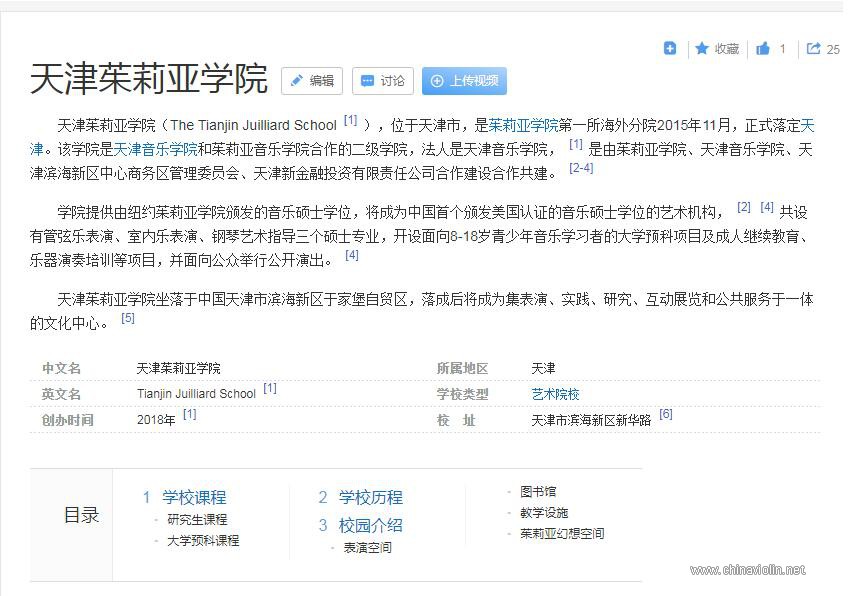Go to 茉莉亚幻想空间 subsection
This screenshot has width=855, height=596.
(562, 533)
